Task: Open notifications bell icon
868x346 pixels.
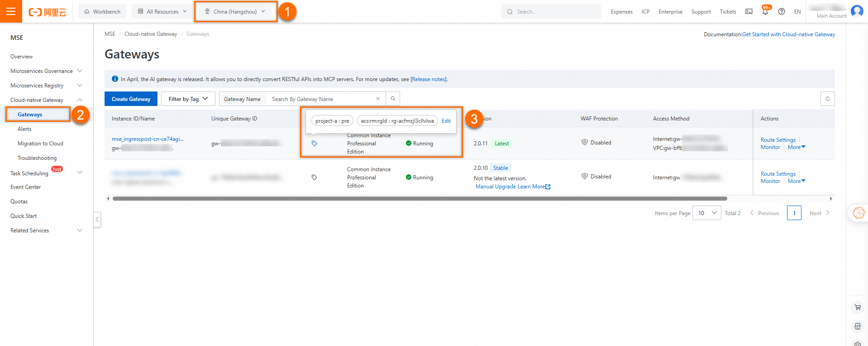Action: coord(765,12)
